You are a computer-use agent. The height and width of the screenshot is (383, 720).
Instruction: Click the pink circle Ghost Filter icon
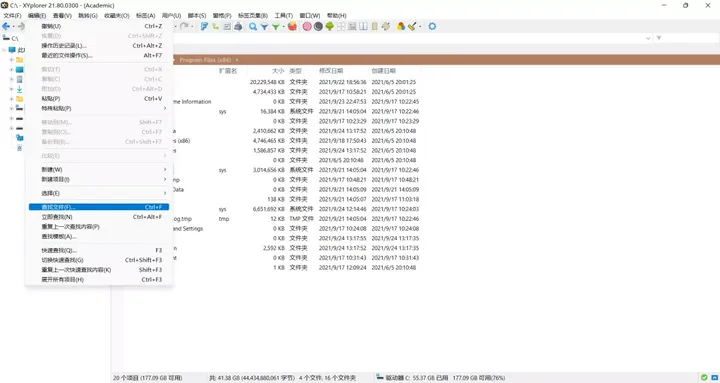307,27
